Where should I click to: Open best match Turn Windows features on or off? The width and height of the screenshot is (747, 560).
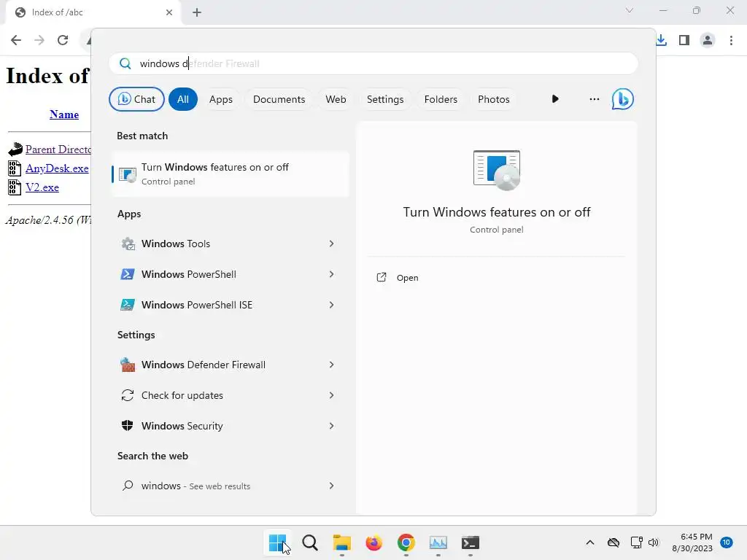pyautogui.click(x=231, y=174)
